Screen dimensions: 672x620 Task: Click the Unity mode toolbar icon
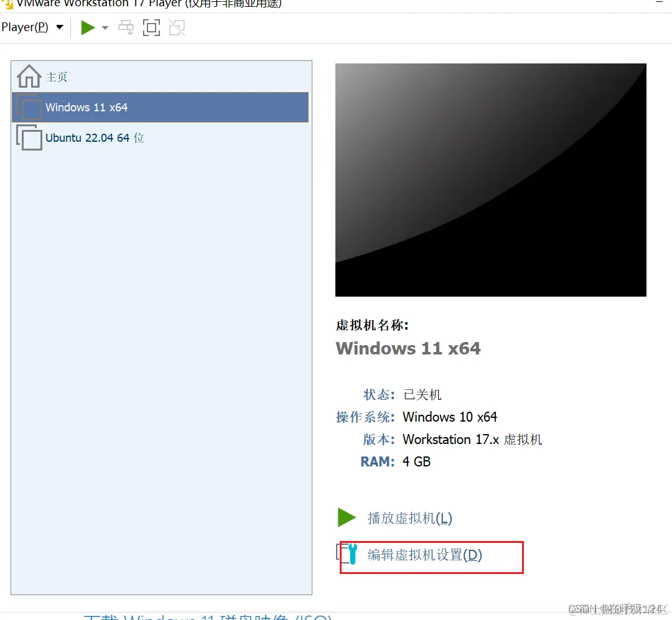[177, 27]
